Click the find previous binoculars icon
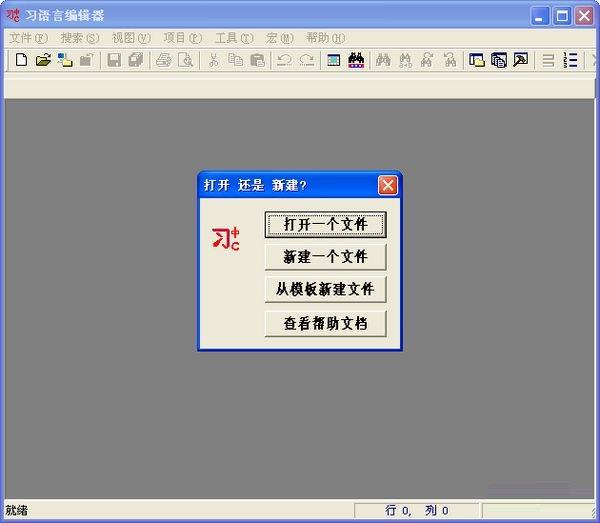Viewport: 600px width, 523px height. 450,60
